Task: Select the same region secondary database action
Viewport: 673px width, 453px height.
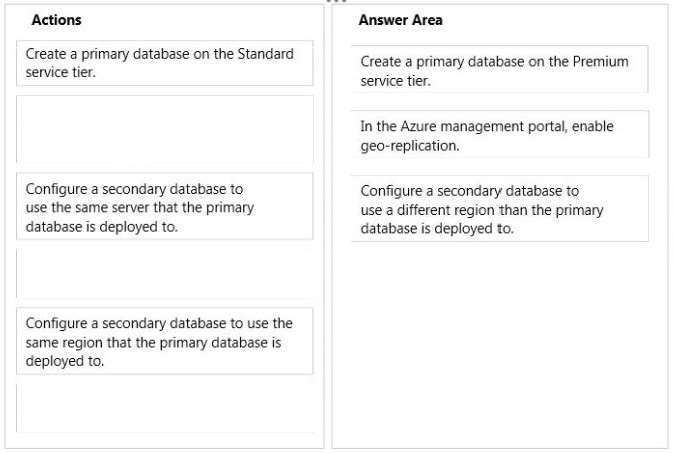Action: (x=165, y=341)
